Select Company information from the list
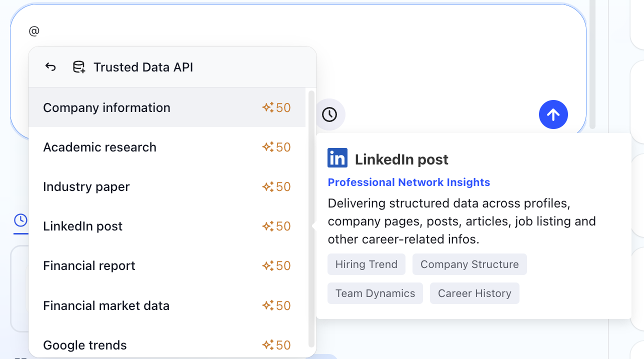The width and height of the screenshot is (644, 359). pos(106,107)
